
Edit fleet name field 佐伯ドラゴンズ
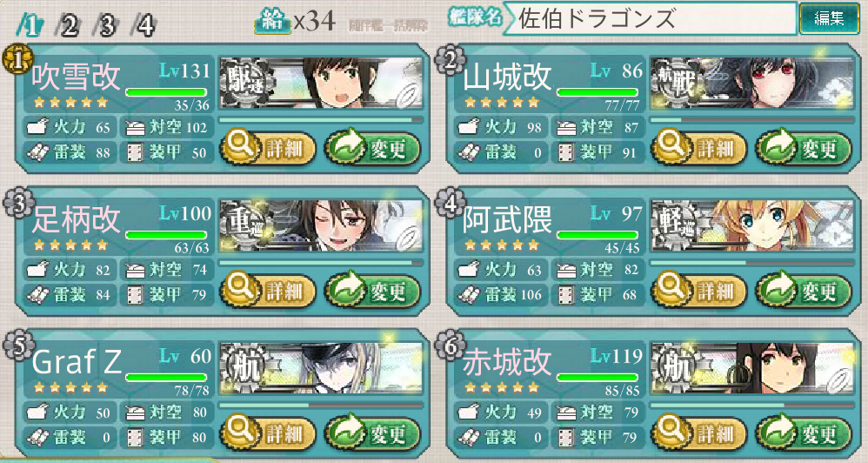650,19
